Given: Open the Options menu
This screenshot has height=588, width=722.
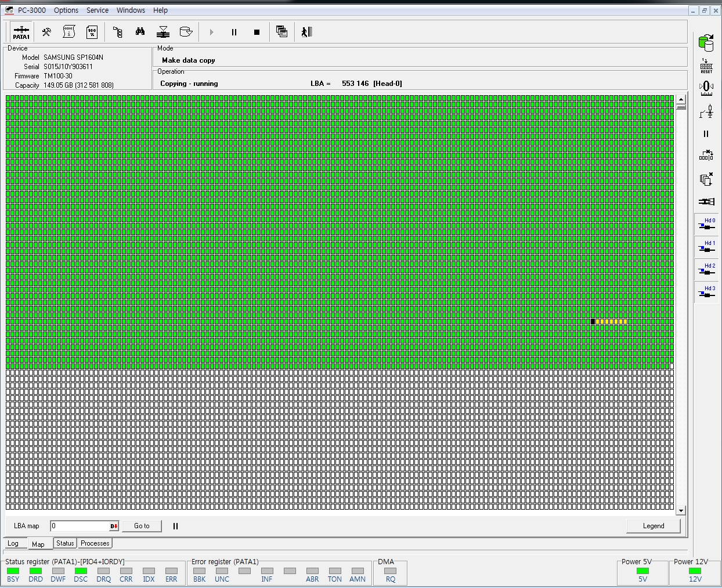Looking at the screenshot, I should (x=66, y=10).
